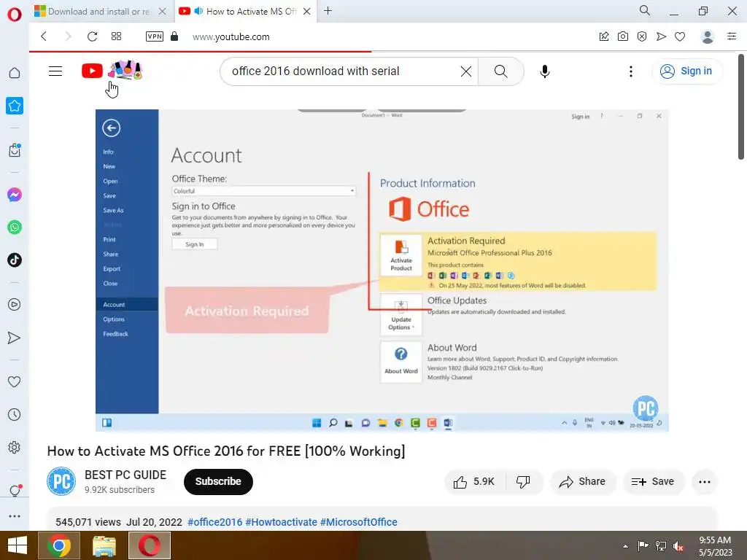The height and width of the screenshot is (560, 747).
Task: Open the My Flow send icon in toolbar
Action: [661, 36]
